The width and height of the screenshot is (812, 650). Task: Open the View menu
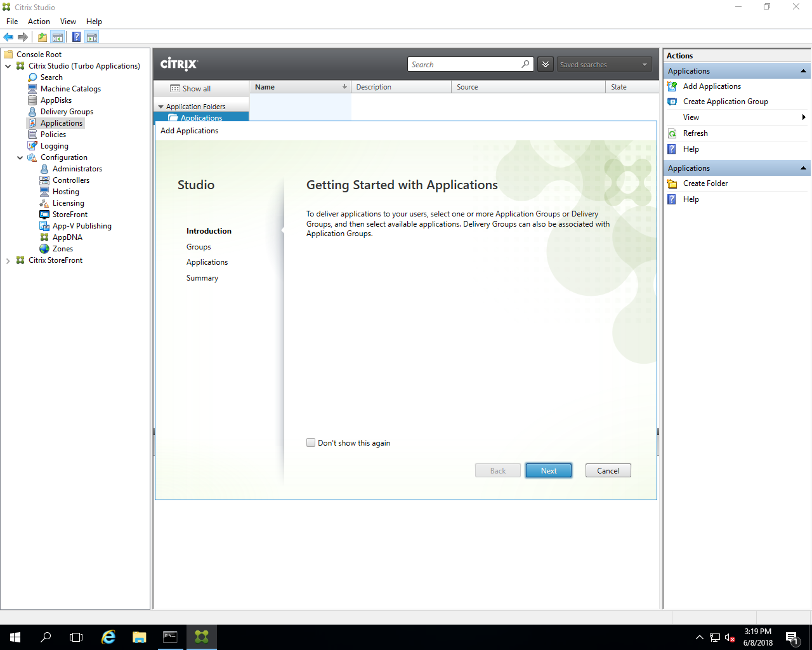(x=68, y=21)
